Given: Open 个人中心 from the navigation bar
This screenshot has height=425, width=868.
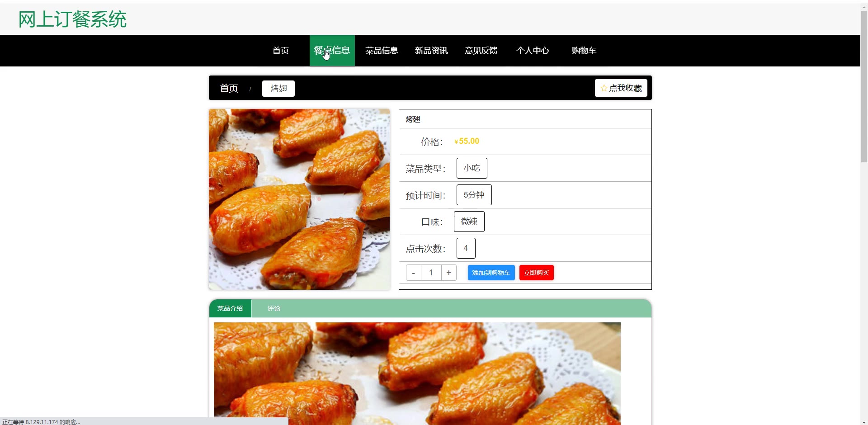Looking at the screenshot, I should 533,51.
